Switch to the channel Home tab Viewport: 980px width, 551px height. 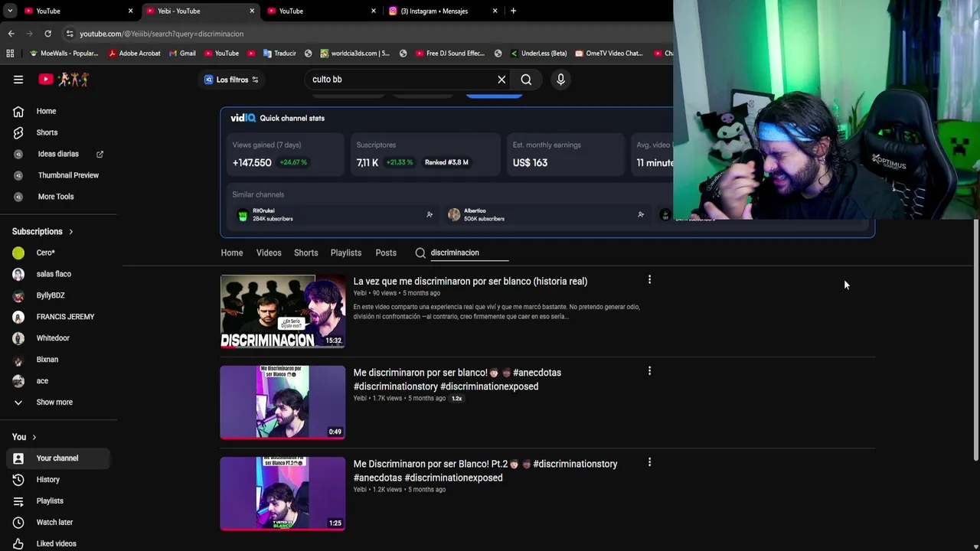(232, 253)
